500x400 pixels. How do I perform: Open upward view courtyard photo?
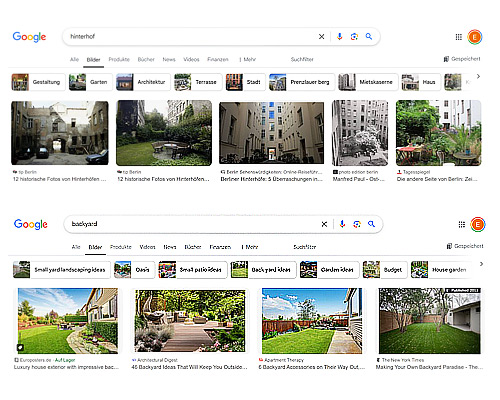tap(271, 133)
